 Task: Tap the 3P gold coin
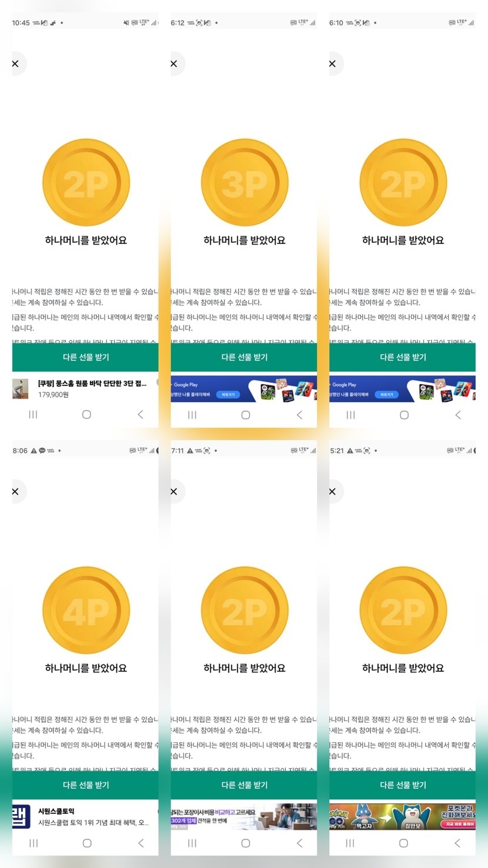245,183
